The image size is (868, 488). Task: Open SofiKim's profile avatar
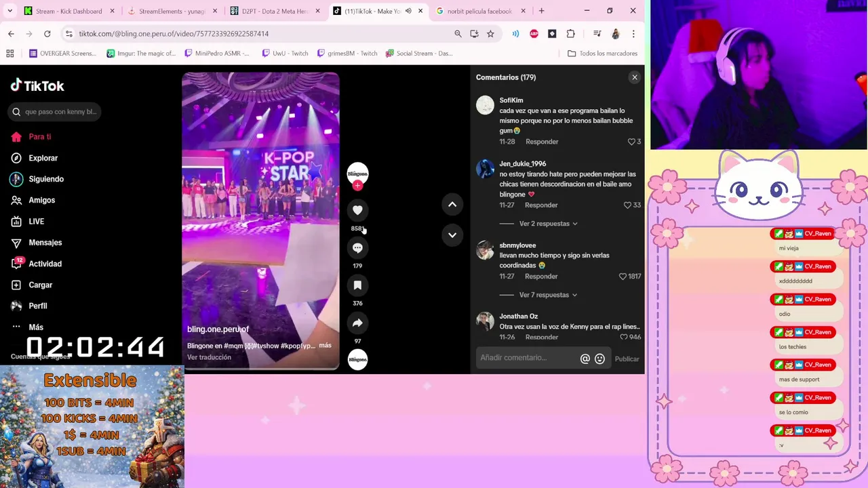click(x=485, y=105)
